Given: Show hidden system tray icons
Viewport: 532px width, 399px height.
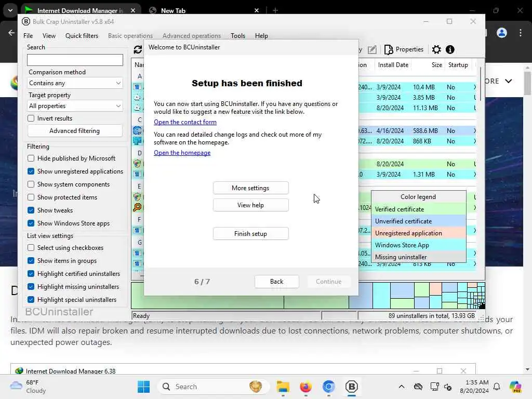Looking at the screenshot, I should tap(402, 387).
